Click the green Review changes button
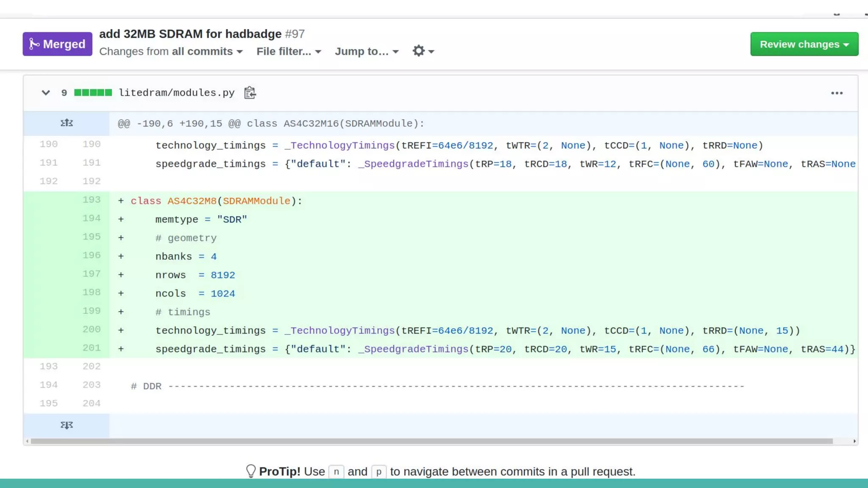 click(x=804, y=44)
